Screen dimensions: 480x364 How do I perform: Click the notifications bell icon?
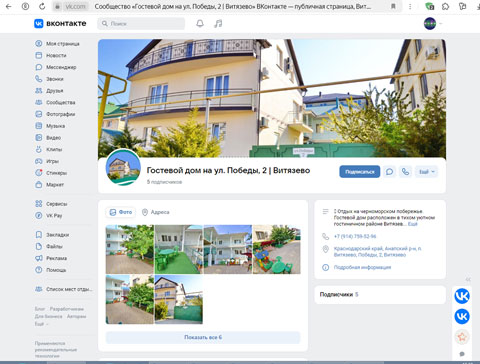[x=200, y=24]
